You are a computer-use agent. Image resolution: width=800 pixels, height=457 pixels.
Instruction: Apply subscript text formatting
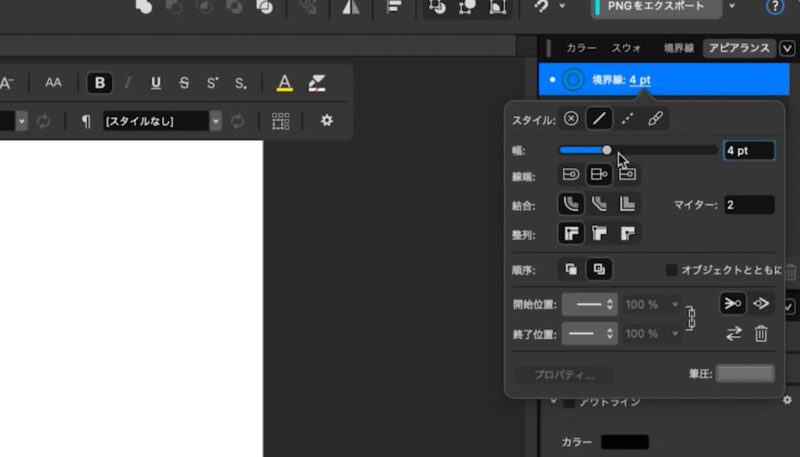(x=240, y=83)
